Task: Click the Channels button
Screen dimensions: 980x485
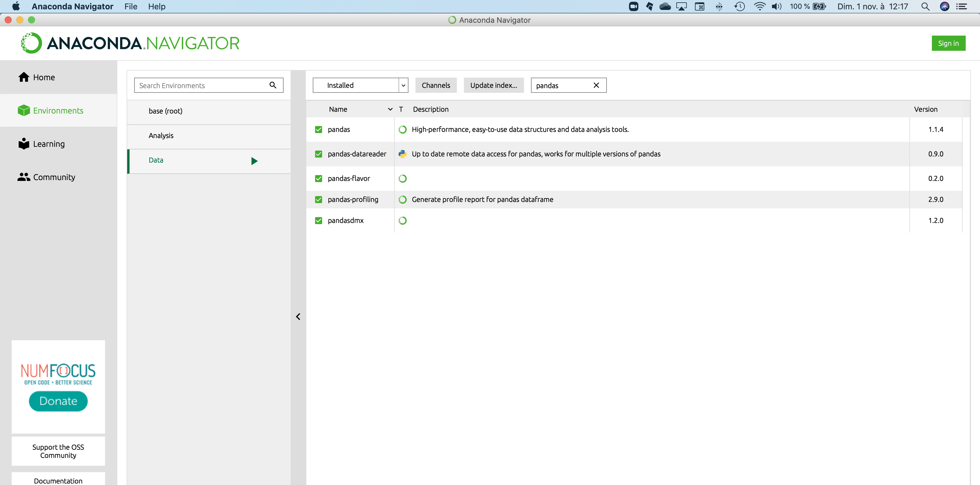Action: 436,85
